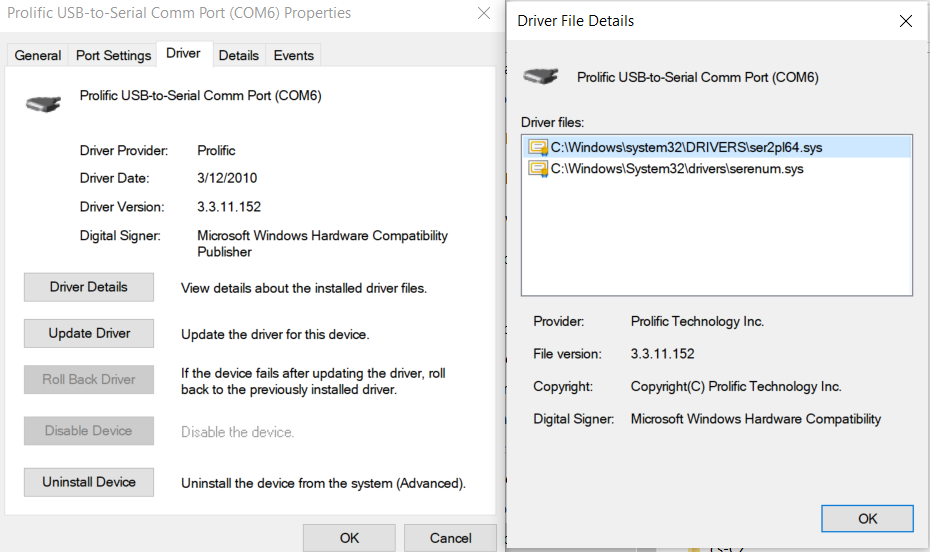Click Provider value Prolific Technology Inc.
Screen dimensions: 930x552
tap(698, 321)
